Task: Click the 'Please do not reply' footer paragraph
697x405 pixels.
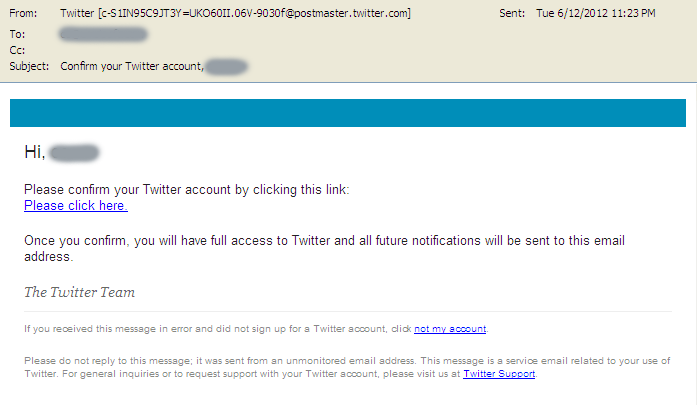Action: 347,367
